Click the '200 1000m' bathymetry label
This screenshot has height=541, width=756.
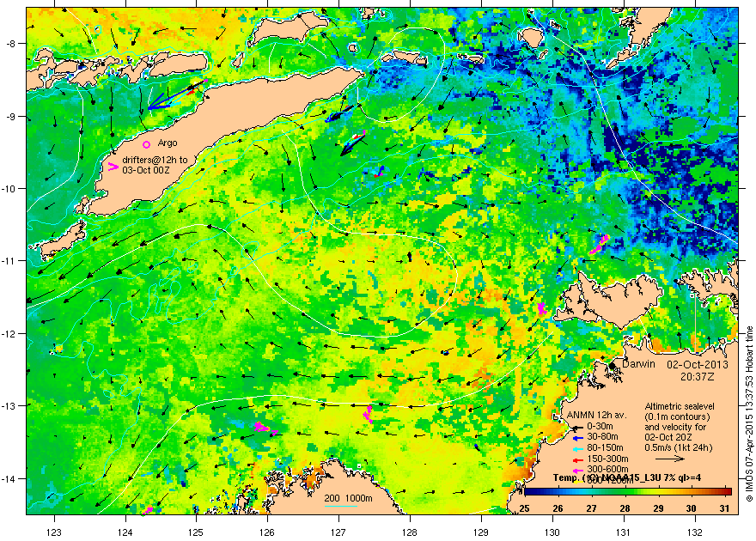348,499
